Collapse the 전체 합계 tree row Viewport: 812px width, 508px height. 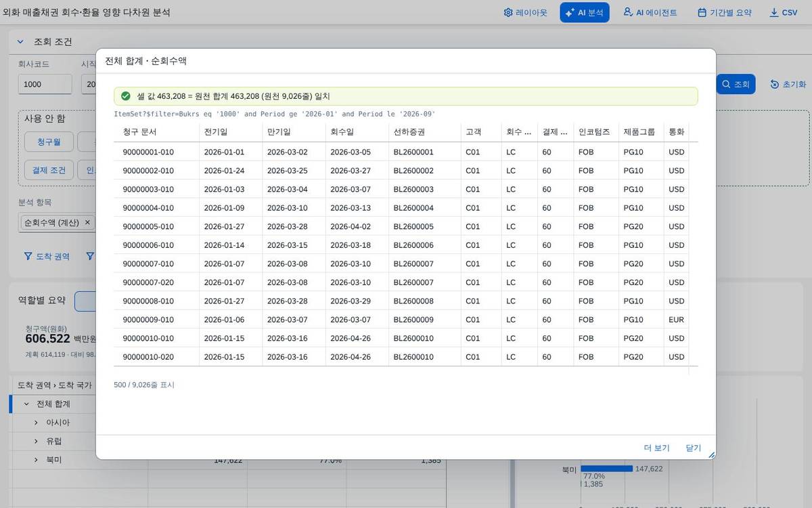[x=26, y=404]
